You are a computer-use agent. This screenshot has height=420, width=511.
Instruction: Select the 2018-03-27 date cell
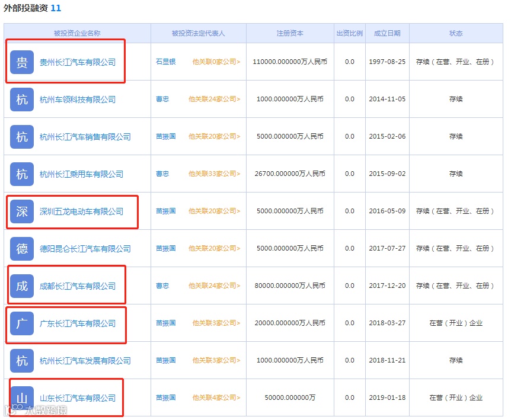coord(387,323)
